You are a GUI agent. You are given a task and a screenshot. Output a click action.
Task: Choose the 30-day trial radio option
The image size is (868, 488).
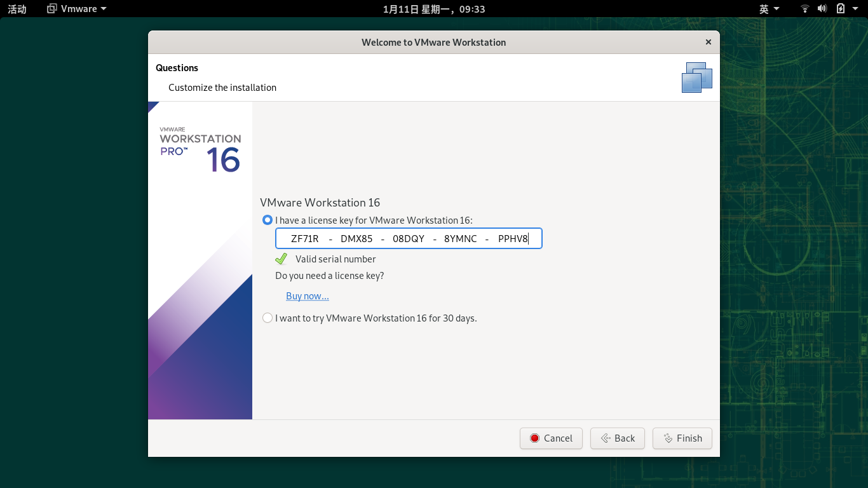point(268,318)
